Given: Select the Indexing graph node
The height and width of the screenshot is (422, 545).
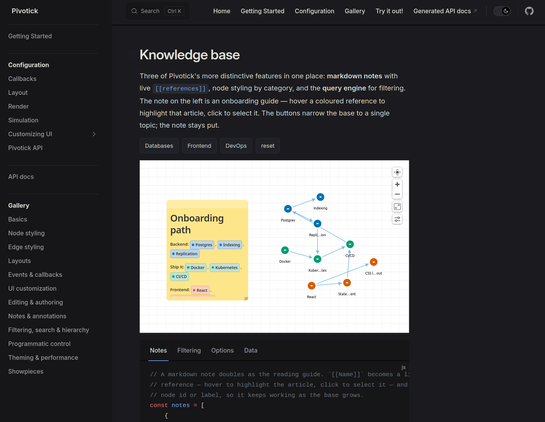Looking at the screenshot, I should (x=320, y=197).
